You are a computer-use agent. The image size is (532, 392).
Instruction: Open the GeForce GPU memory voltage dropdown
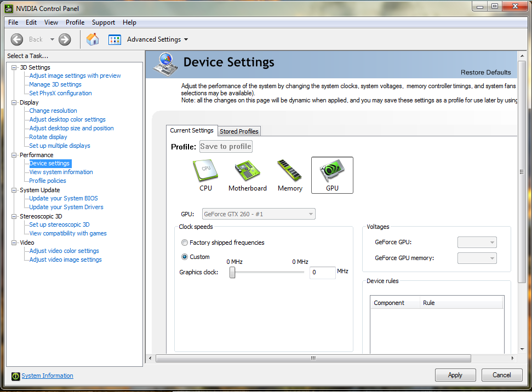coord(477,258)
